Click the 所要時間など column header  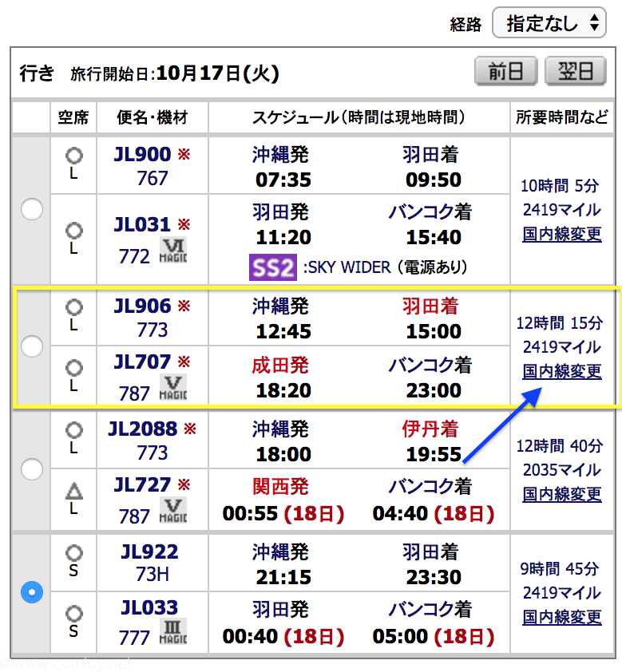coord(562,117)
